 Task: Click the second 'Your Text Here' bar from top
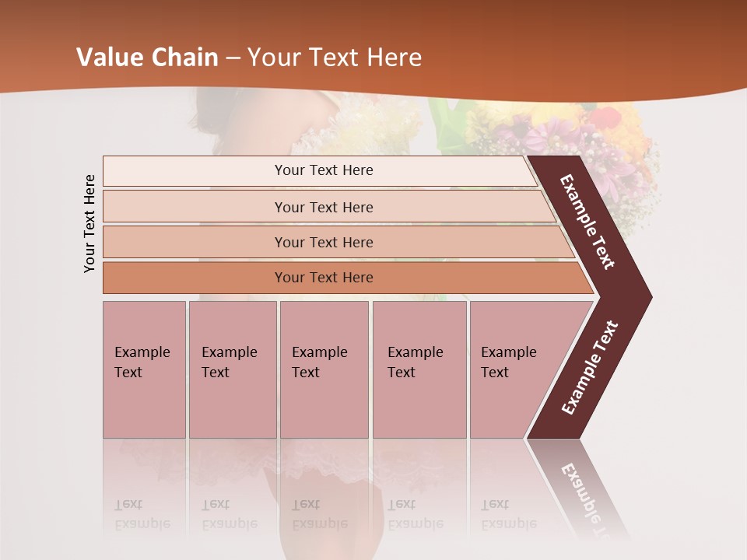(x=324, y=207)
